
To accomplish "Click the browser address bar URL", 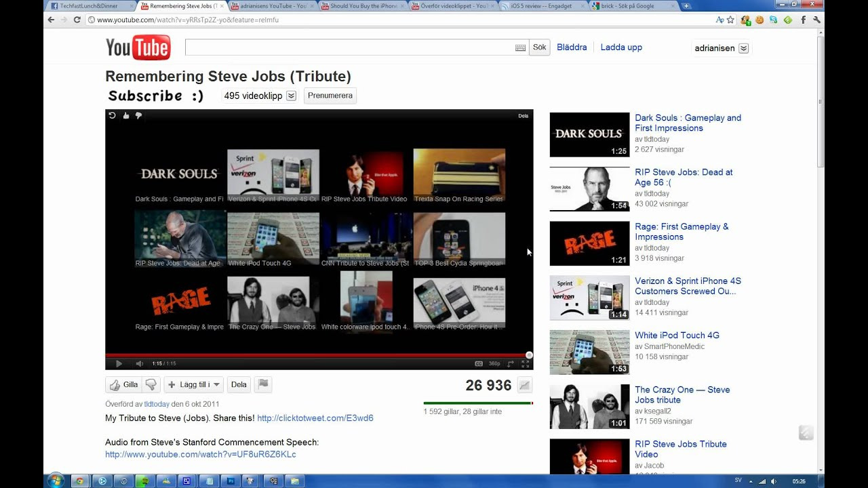I will tap(188, 20).
